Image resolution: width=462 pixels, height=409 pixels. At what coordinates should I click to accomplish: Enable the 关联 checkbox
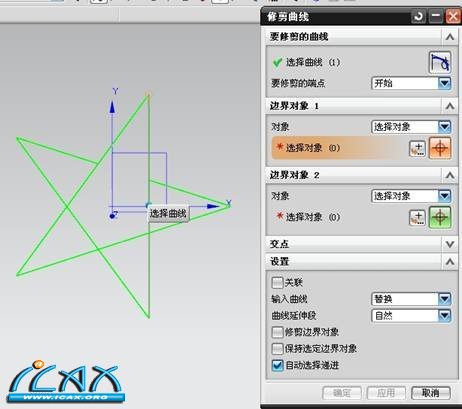277,283
